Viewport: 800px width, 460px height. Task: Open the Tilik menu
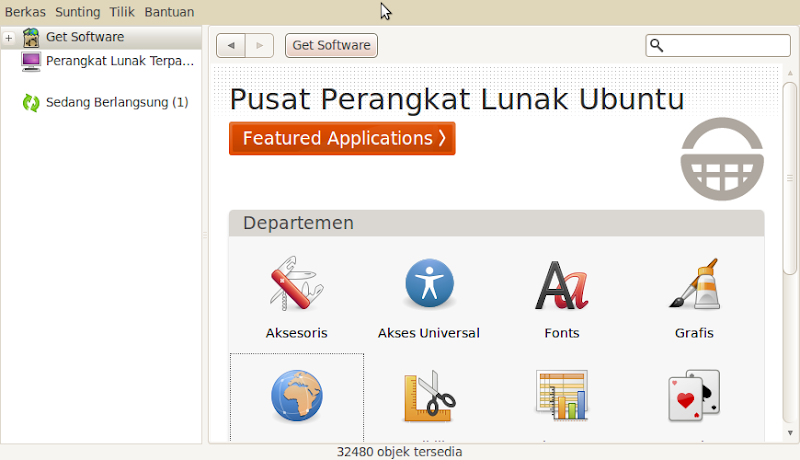coord(122,12)
